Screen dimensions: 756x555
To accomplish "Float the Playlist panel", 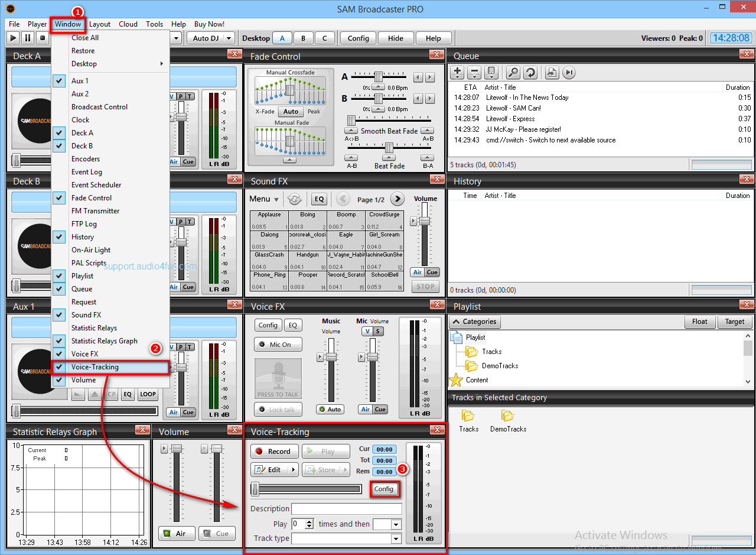I will click(x=700, y=322).
